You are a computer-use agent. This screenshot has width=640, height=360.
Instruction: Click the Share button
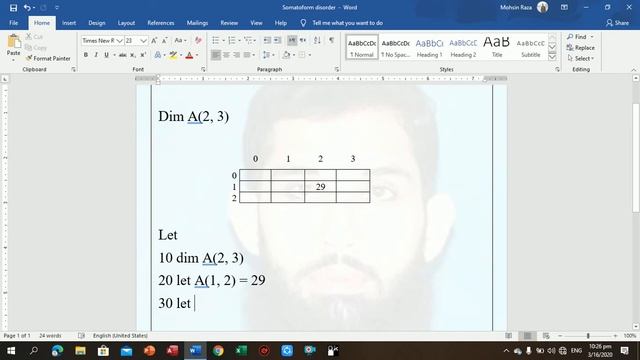point(617,23)
